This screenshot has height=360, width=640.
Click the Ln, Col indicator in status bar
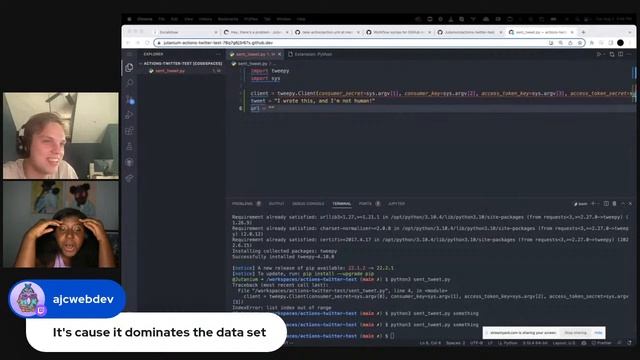coord(430,343)
